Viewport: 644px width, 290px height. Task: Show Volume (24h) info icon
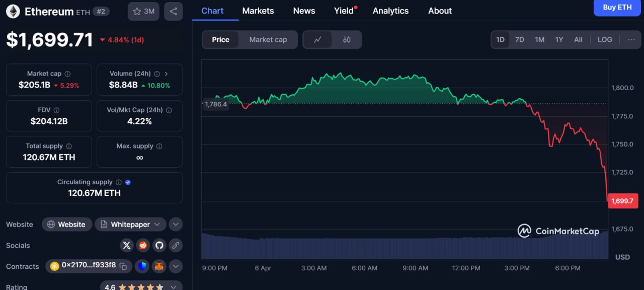point(156,74)
